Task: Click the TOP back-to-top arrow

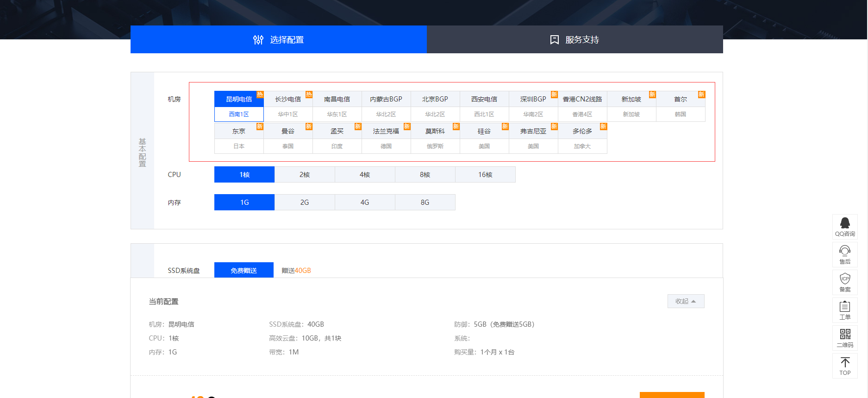Action: click(x=845, y=363)
